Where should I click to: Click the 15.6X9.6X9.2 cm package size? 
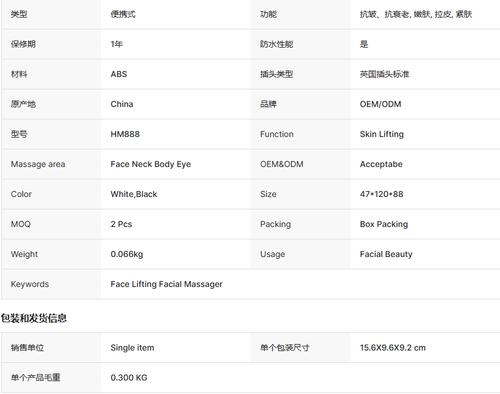click(x=393, y=348)
